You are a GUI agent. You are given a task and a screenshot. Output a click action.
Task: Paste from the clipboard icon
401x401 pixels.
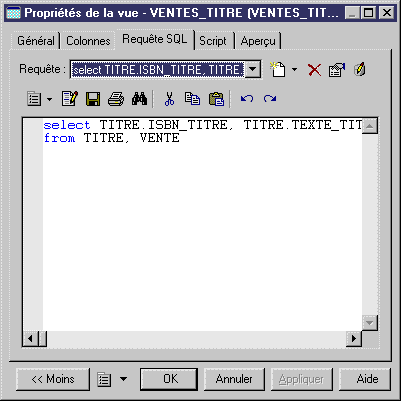coord(216,99)
